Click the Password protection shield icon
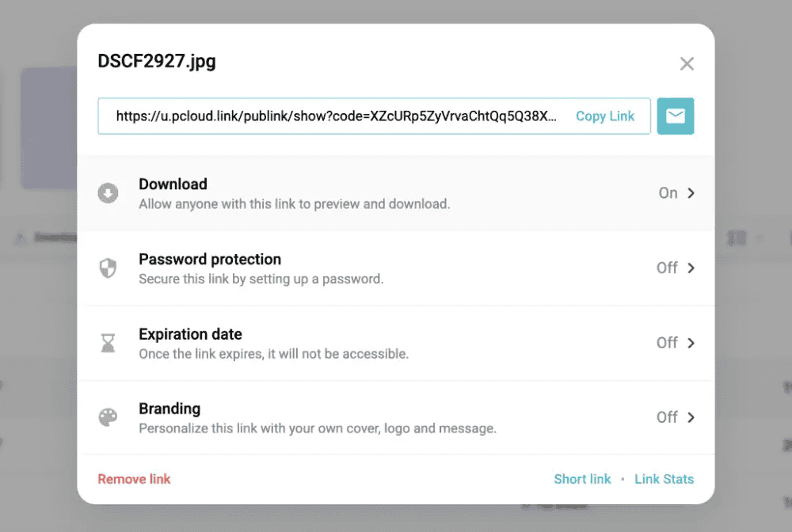792x532 pixels. [108, 268]
